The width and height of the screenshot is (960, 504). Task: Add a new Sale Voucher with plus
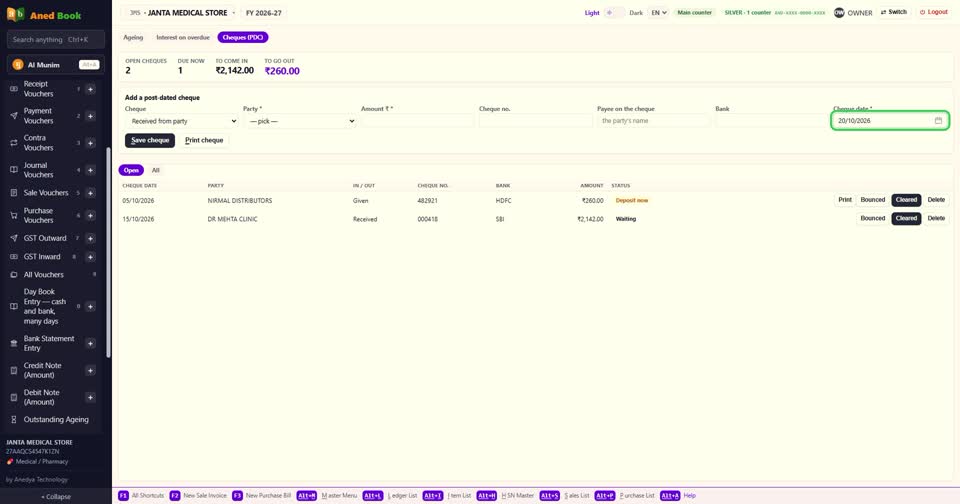click(x=91, y=193)
